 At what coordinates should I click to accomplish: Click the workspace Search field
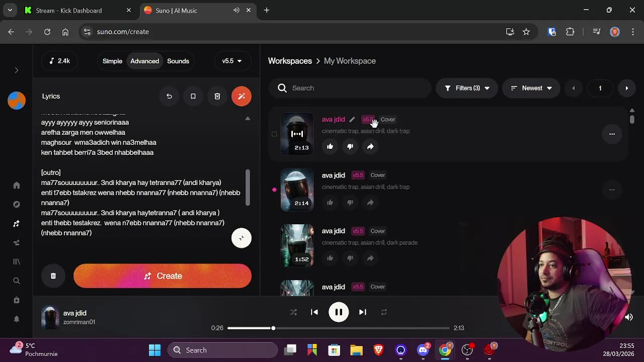click(350, 88)
